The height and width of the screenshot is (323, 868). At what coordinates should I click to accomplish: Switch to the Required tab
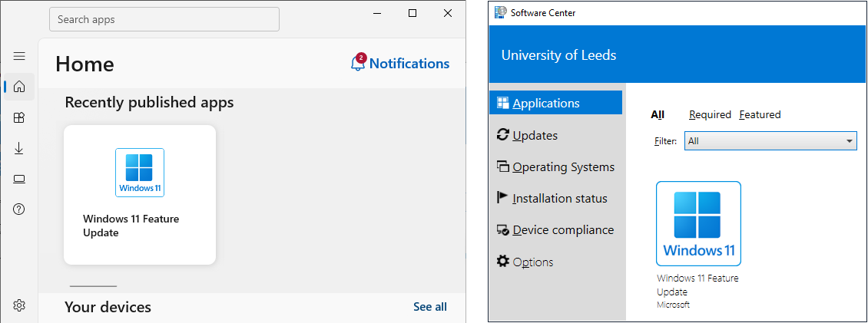710,114
